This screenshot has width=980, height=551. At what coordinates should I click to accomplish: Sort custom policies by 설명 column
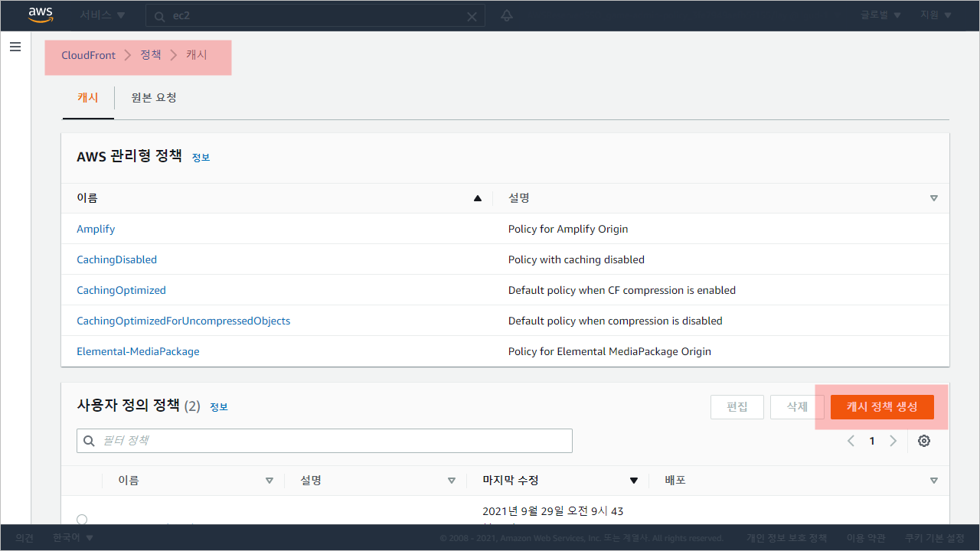[x=451, y=481]
